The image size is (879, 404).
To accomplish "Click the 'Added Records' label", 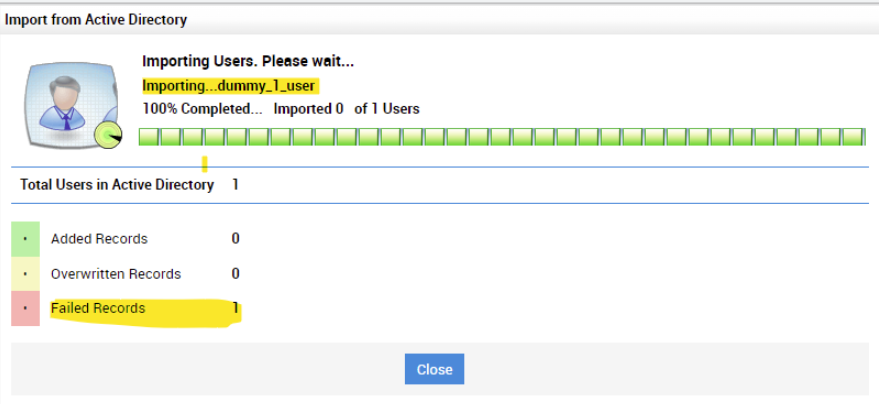I will pyautogui.click(x=99, y=239).
